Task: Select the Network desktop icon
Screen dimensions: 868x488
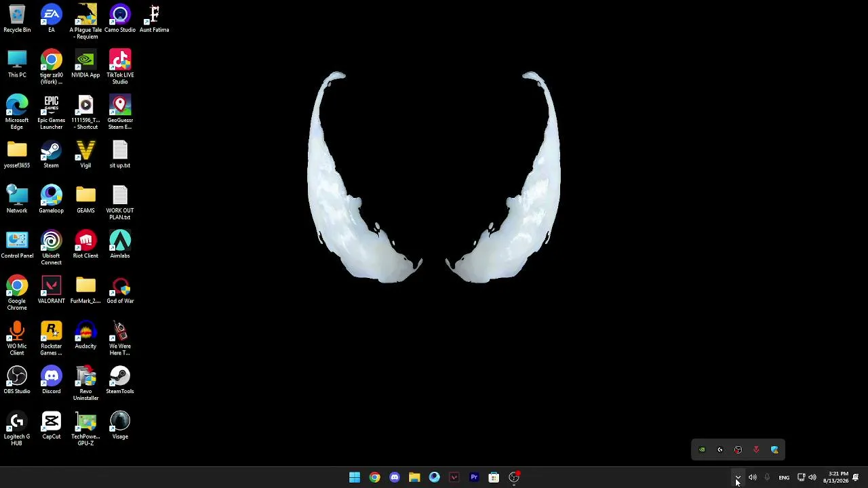Action: coord(17,200)
